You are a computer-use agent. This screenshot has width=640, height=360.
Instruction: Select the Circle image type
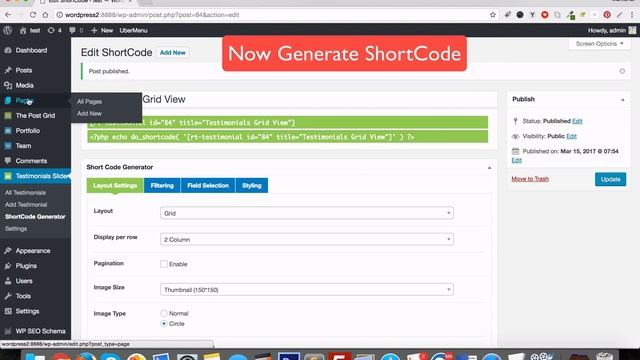[164, 324]
